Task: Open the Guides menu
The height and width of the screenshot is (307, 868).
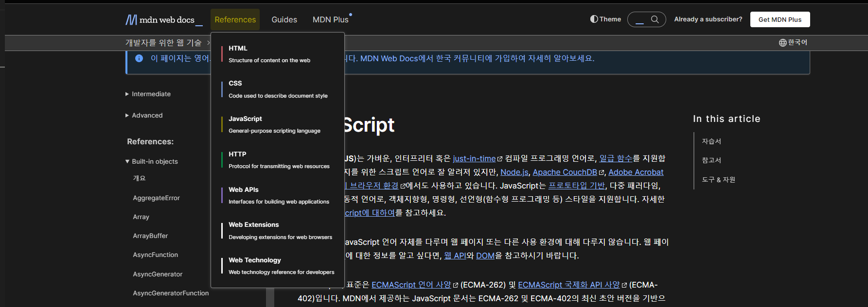Action: pyautogui.click(x=284, y=19)
